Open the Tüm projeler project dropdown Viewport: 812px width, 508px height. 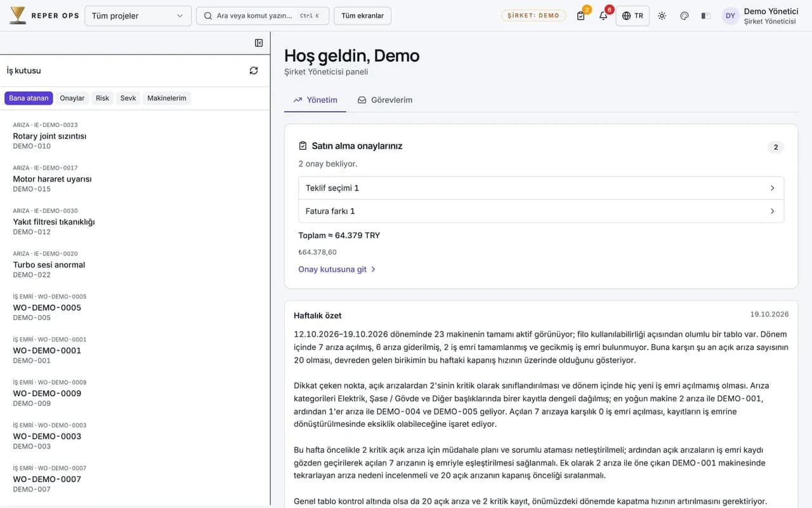pyautogui.click(x=138, y=16)
